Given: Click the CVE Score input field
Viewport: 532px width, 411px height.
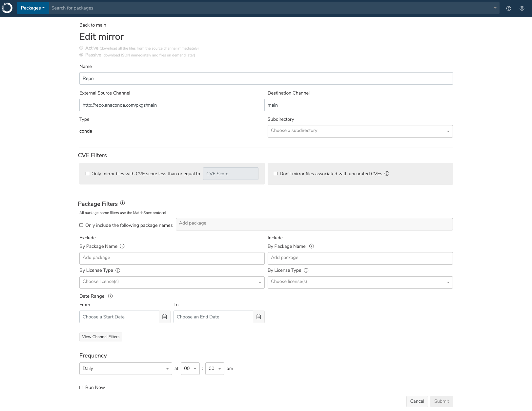Looking at the screenshot, I should (x=231, y=174).
